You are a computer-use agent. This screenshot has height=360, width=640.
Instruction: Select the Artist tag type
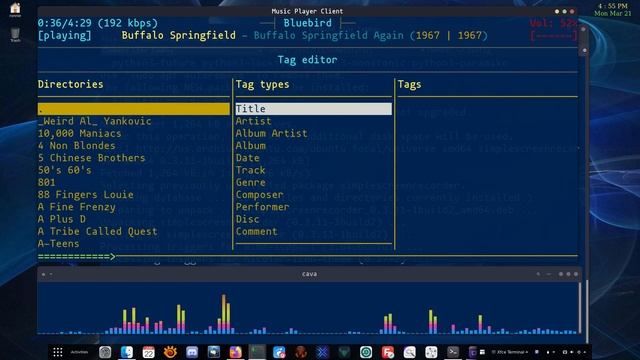click(253, 121)
